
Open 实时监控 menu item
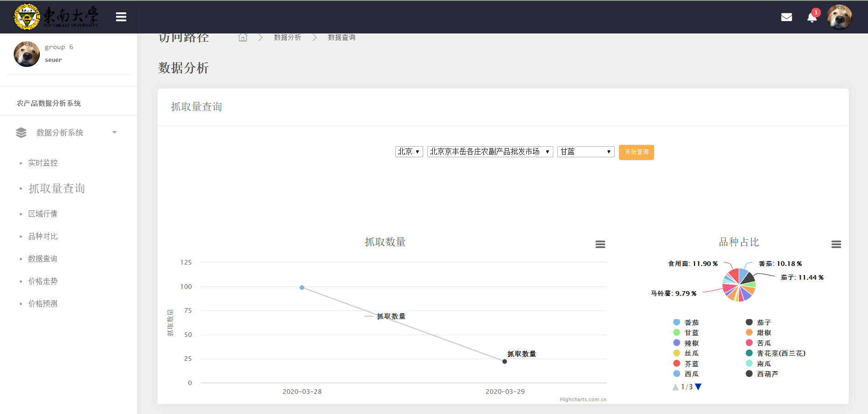click(x=43, y=163)
